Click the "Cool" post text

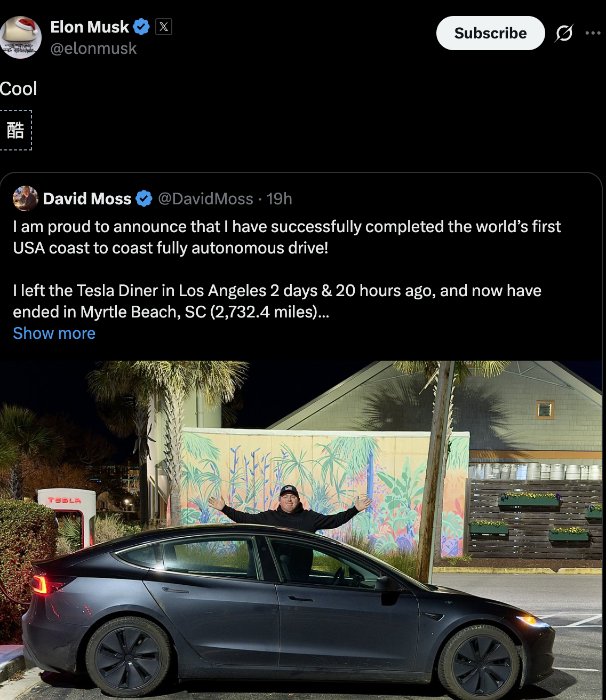pos(19,89)
